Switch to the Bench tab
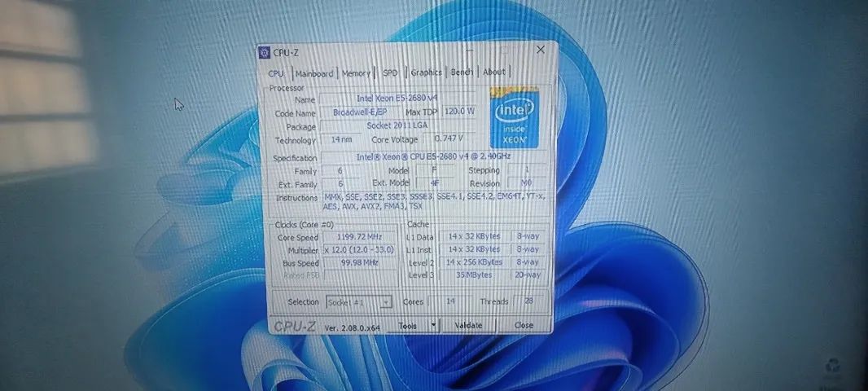The height and width of the screenshot is (391, 868). click(x=462, y=72)
